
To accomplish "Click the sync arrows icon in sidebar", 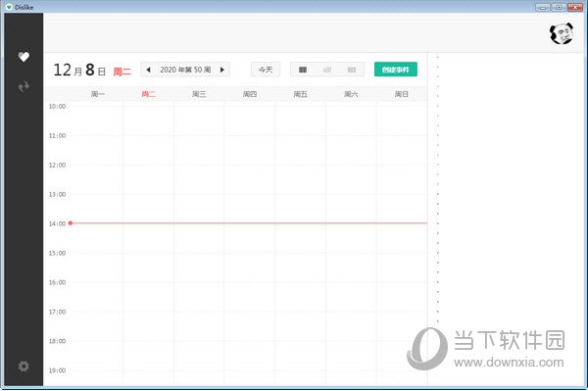I will coord(24,86).
